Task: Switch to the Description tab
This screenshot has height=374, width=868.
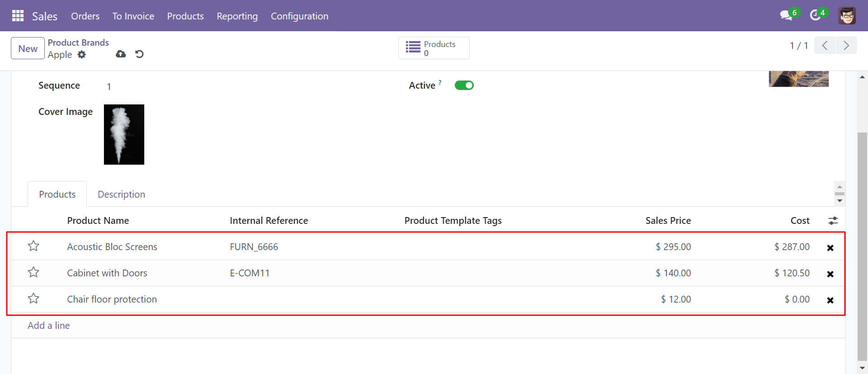Action: click(121, 194)
